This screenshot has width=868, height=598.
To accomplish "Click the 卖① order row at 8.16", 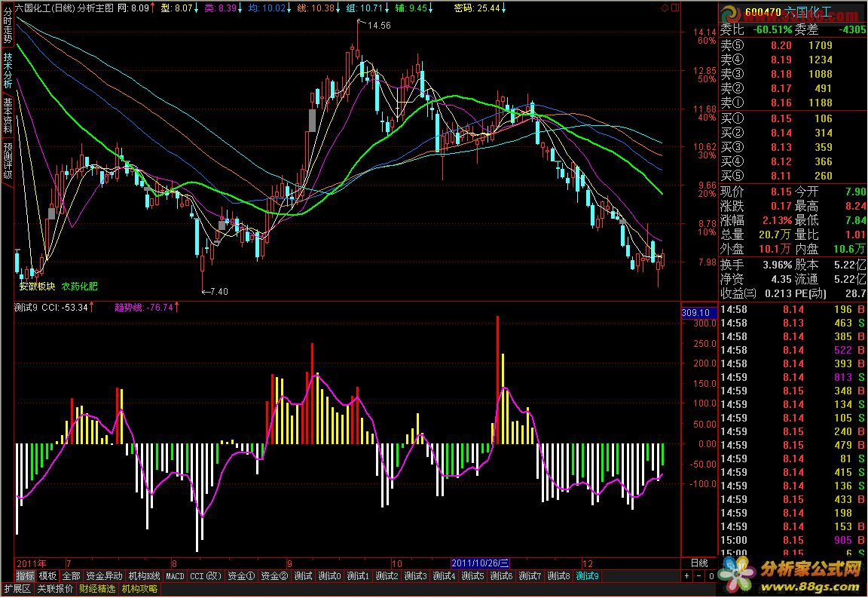I will (x=793, y=103).
